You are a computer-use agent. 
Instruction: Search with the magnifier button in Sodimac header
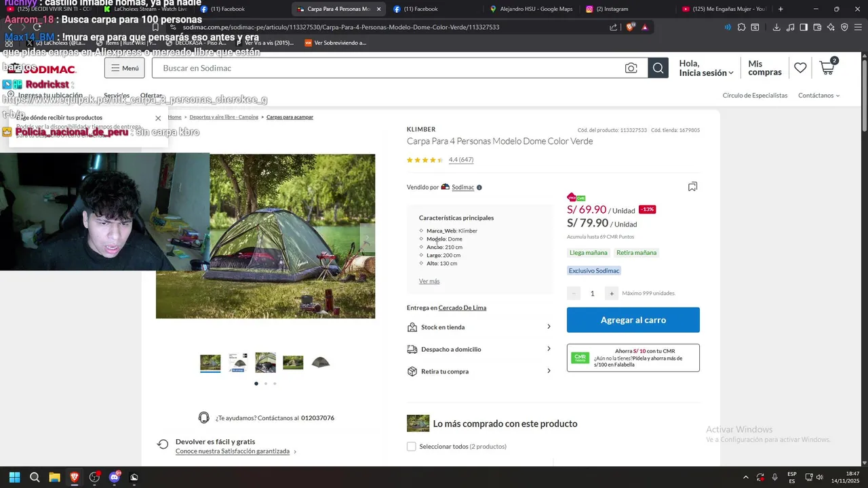point(658,68)
